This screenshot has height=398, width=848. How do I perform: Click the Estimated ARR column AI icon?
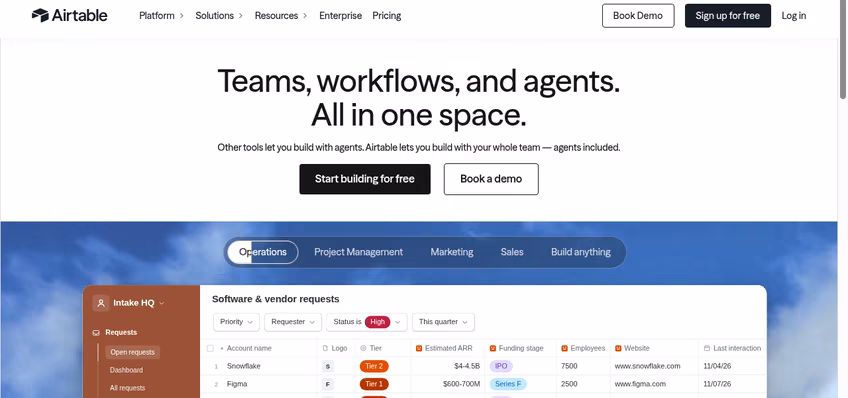[419, 348]
